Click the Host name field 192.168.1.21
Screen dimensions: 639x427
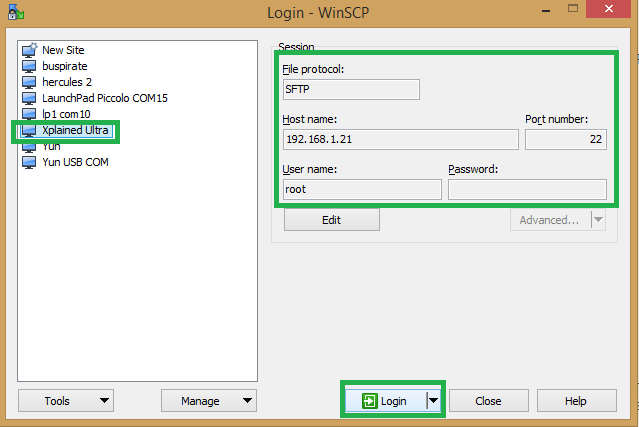pyautogui.click(x=401, y=139)
